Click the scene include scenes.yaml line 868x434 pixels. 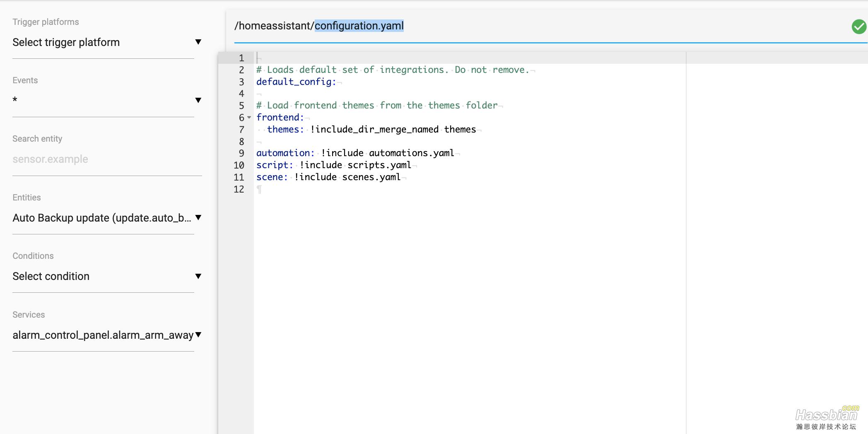click(328, 177)
